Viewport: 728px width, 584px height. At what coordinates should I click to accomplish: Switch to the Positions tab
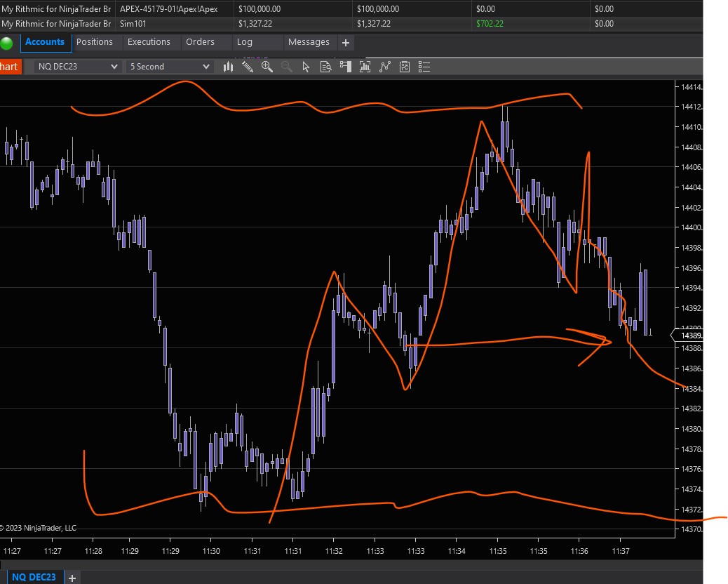[95, 42]
